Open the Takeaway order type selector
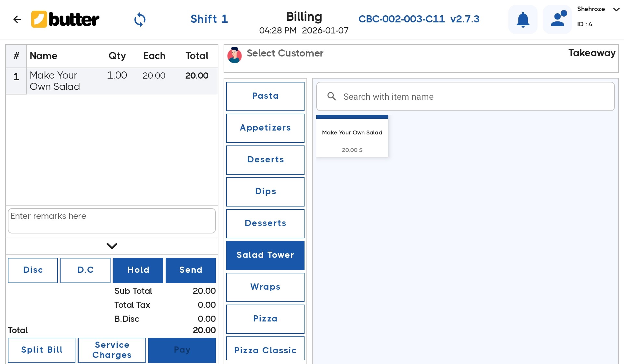This screenshot has height=364, width=624. pos(591,53)
